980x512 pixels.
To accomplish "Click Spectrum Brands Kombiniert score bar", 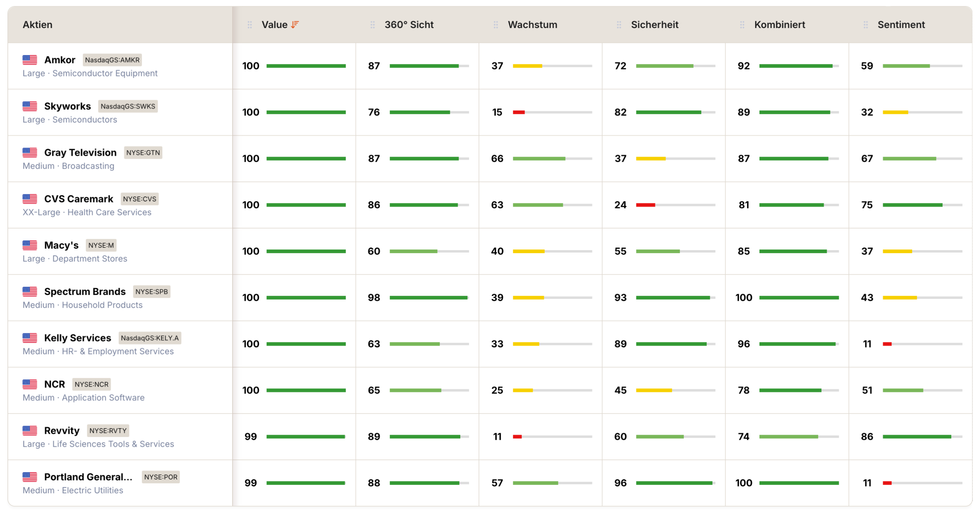I will tap(798, 298).
